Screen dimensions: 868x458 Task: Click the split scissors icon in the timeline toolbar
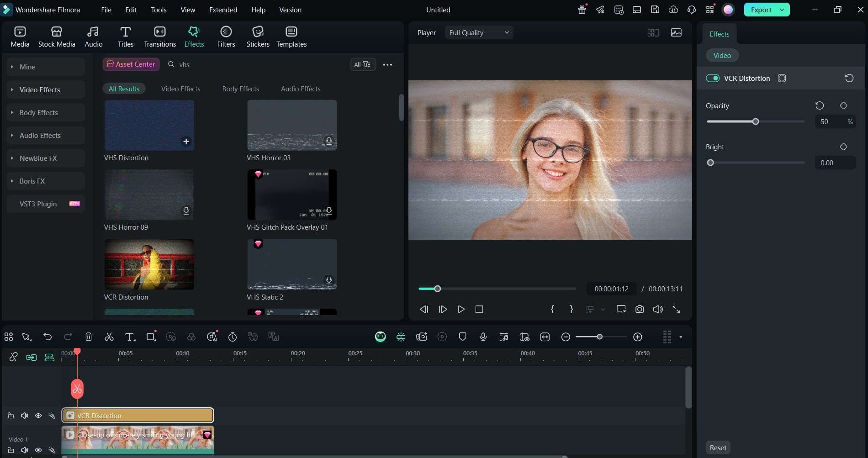109,337
